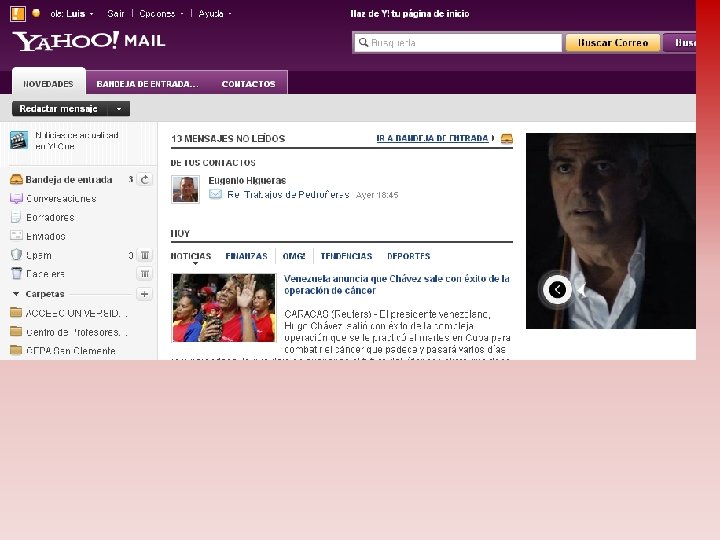Click the previous arrow on the ad slideshow
The width and height of the screenshot is (720, 540).
click(x=557, y=290)
